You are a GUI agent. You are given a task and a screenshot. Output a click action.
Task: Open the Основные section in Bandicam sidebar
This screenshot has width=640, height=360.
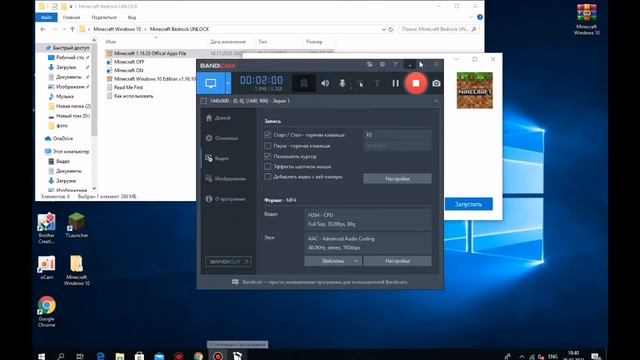point(222,138)
